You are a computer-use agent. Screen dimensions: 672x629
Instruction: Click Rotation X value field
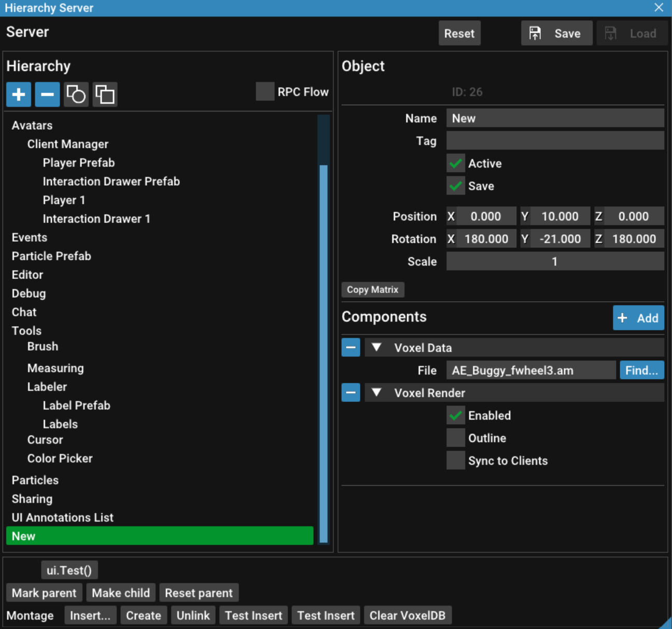[486, 239]
